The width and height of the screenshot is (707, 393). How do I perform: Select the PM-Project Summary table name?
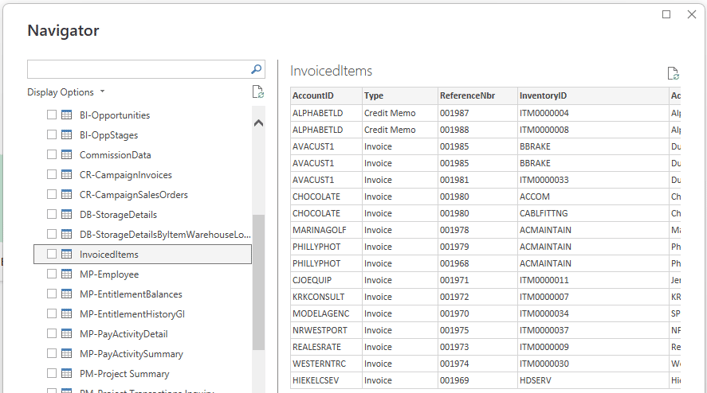click(x=124, y=374)
